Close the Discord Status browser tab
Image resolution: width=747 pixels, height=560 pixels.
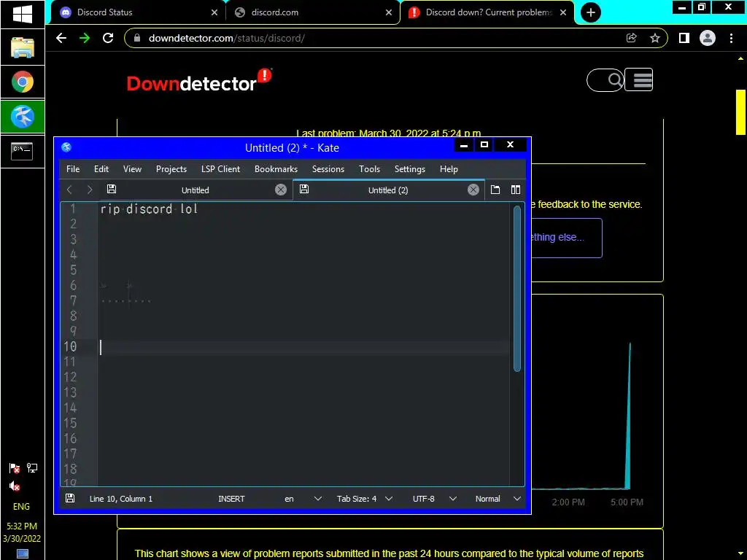click(214, 12)
